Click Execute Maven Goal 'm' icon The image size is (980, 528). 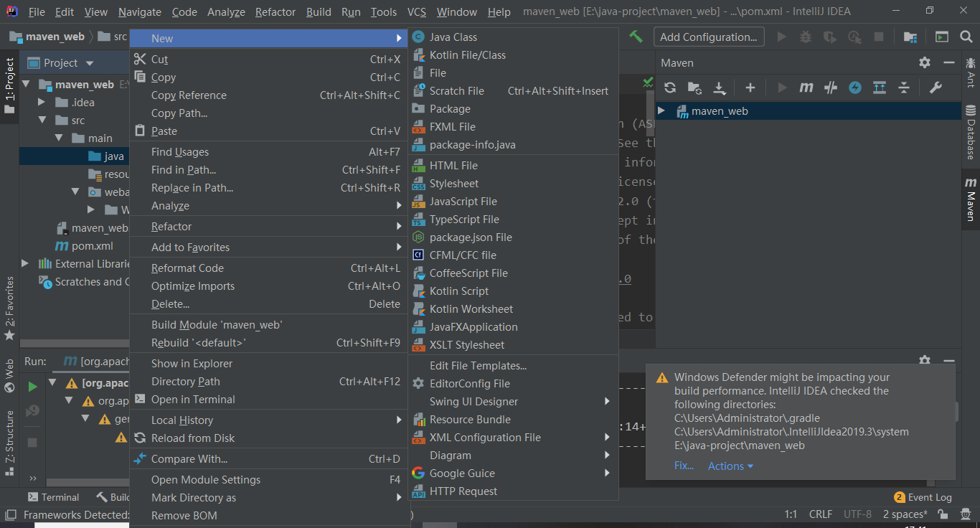pyautogui.click(x=806, y=88)
